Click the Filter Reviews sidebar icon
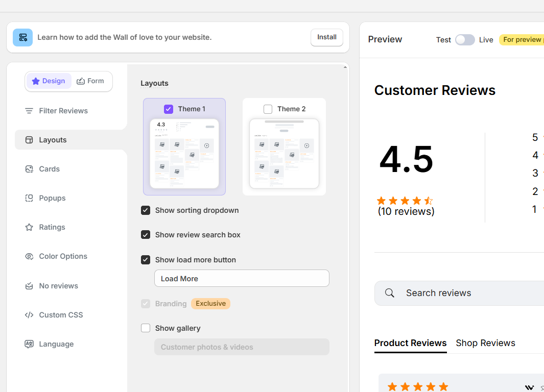This screenshot has height=392, width=544. coord(29,111)
